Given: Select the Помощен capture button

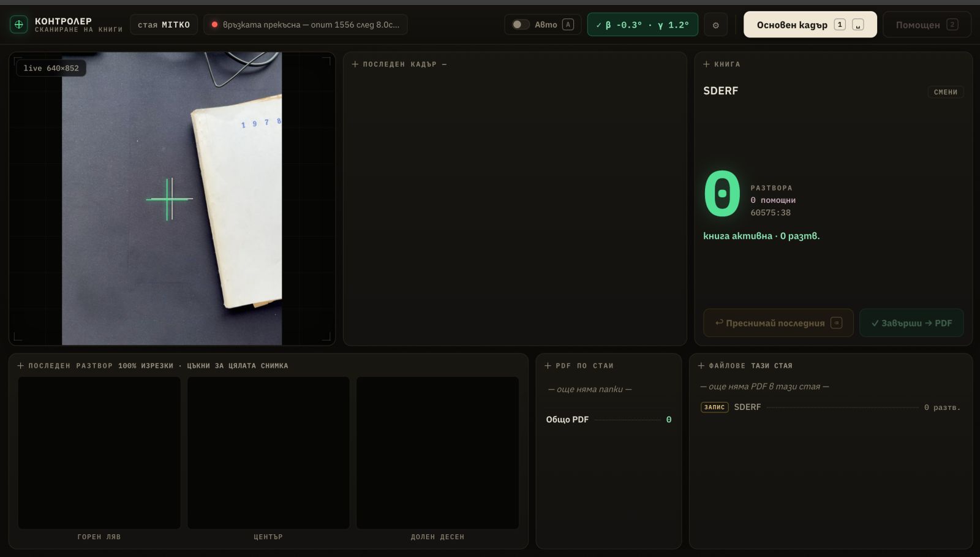Looking at the screenshot, I should [926, 25].
